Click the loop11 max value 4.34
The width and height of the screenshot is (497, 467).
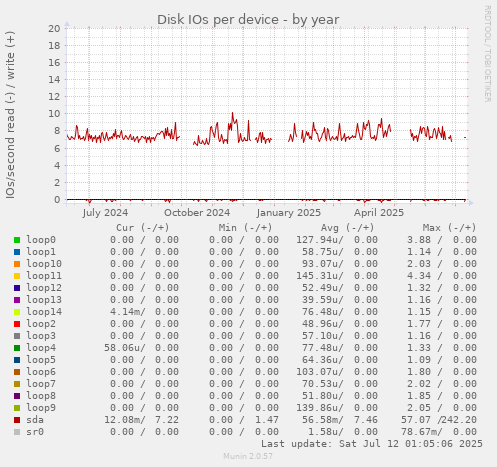tap(419, 276)
